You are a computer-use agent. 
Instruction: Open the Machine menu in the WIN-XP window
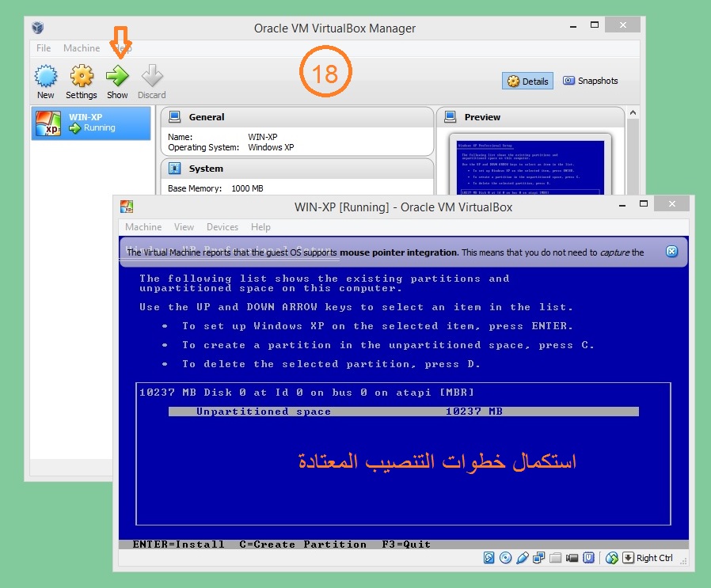(143, 227)
